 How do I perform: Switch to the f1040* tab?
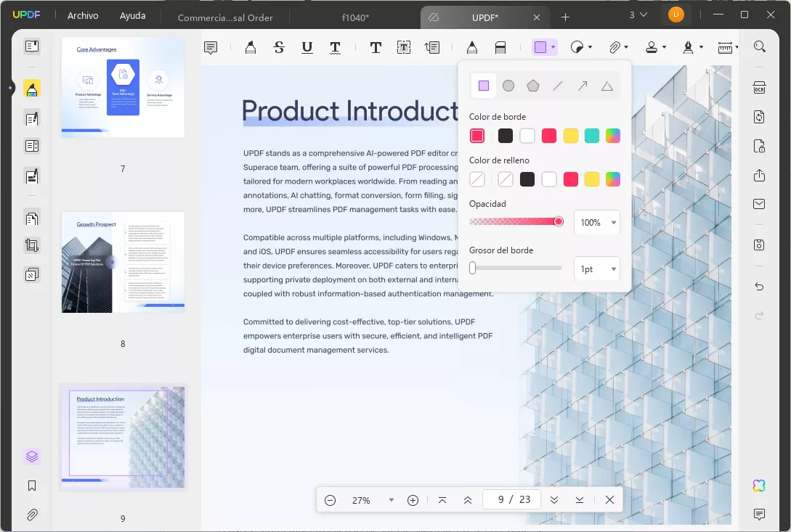(x=355, y=17)
